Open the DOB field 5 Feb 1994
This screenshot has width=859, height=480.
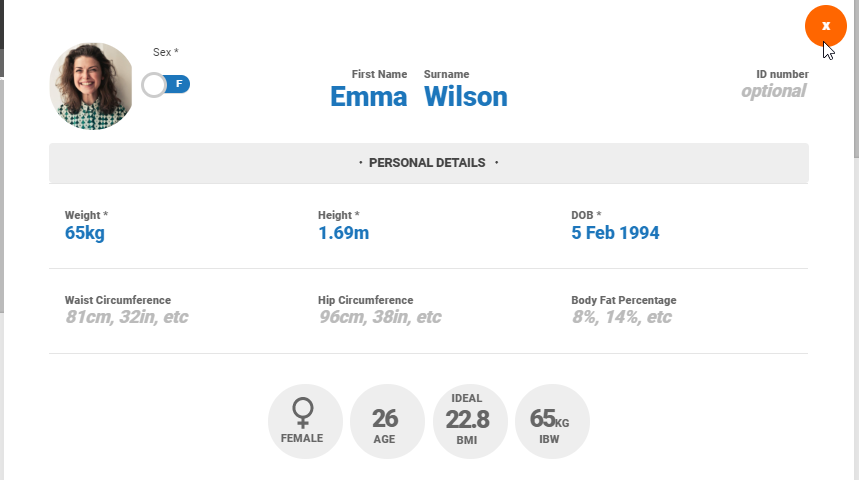pos(615,233)
